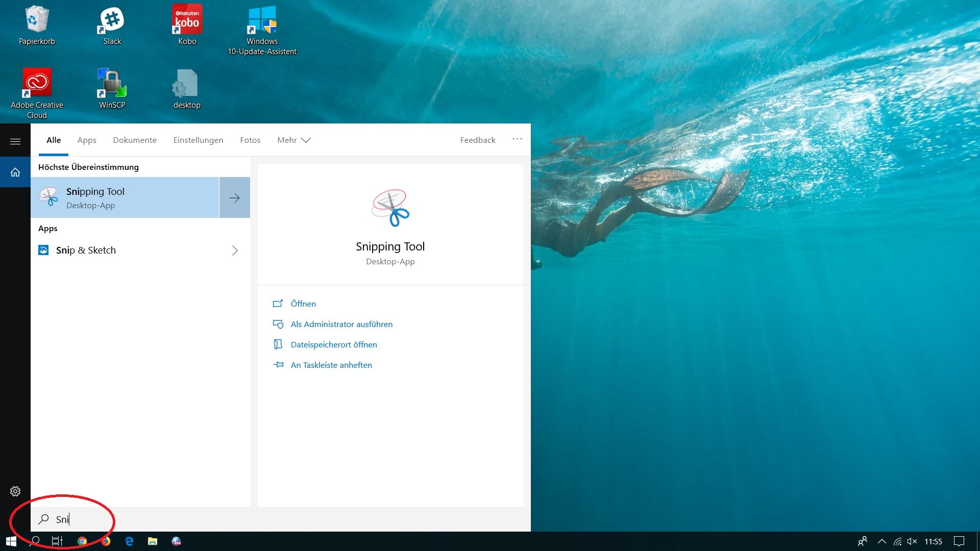Click Als Administrator ausführen
Viewport: 980px width, 551px height.
coord(333,324)
